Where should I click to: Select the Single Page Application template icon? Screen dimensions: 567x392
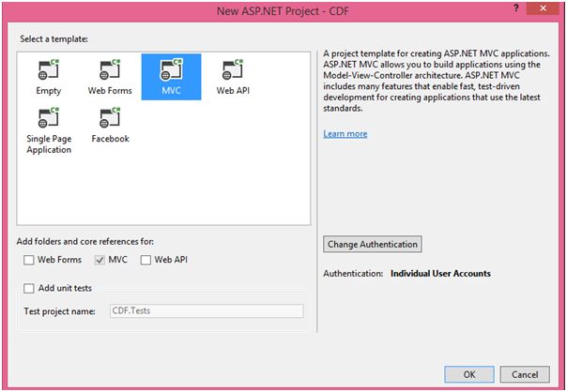click(49, 119)
